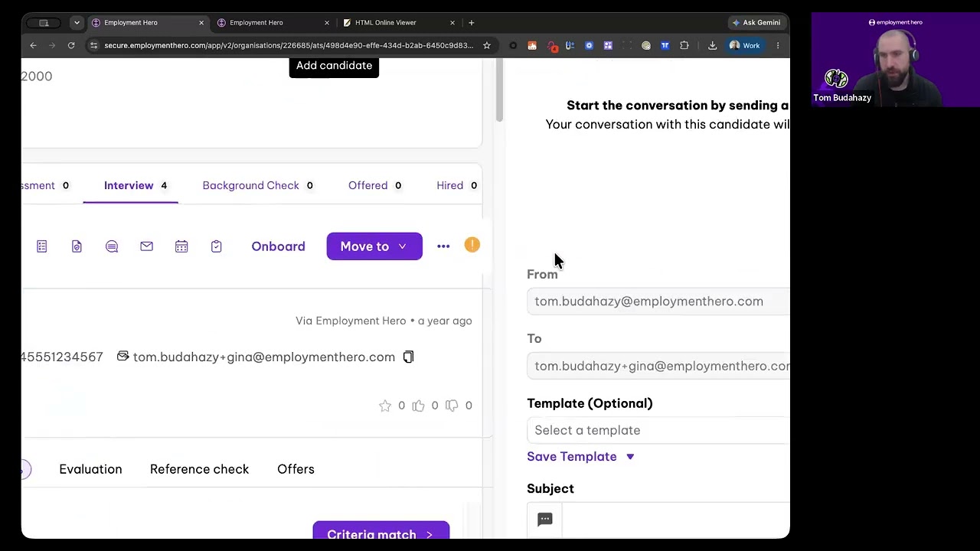Open the Reference check tab
Viewport: 980px width, 551px height.
[x=199, y=469]
